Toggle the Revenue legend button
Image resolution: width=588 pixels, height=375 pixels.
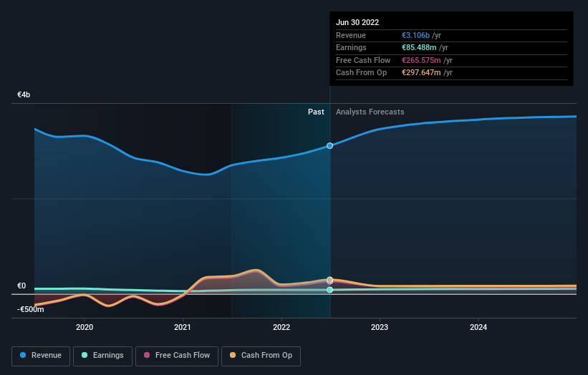41,356
